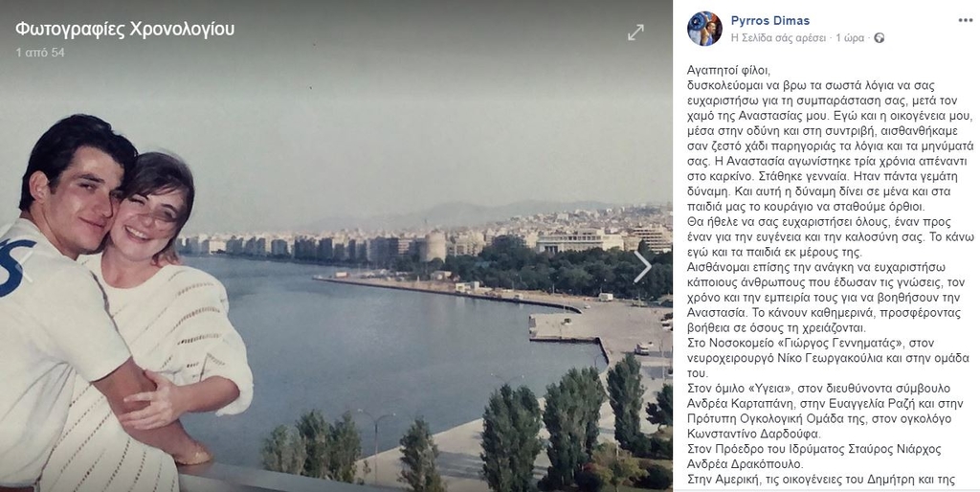Open the three-dot post options menu
This screenshot has height=492, width=980.
click(966, 21)
